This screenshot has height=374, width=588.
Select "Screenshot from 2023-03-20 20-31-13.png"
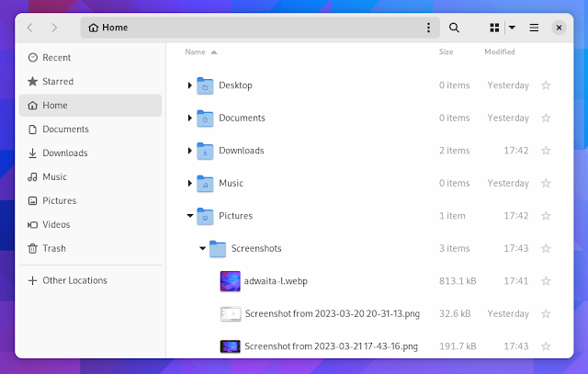tap(333, 313)
